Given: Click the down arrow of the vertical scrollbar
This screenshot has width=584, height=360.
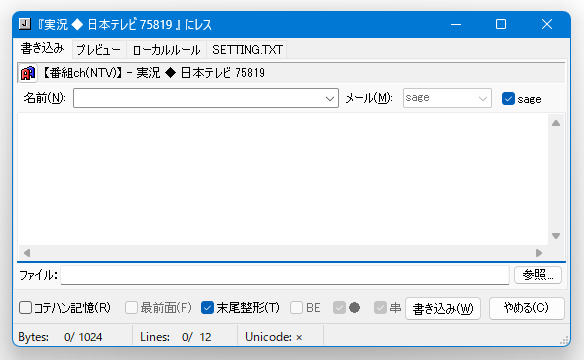Looking at the screenshot, I should (556, 236).
